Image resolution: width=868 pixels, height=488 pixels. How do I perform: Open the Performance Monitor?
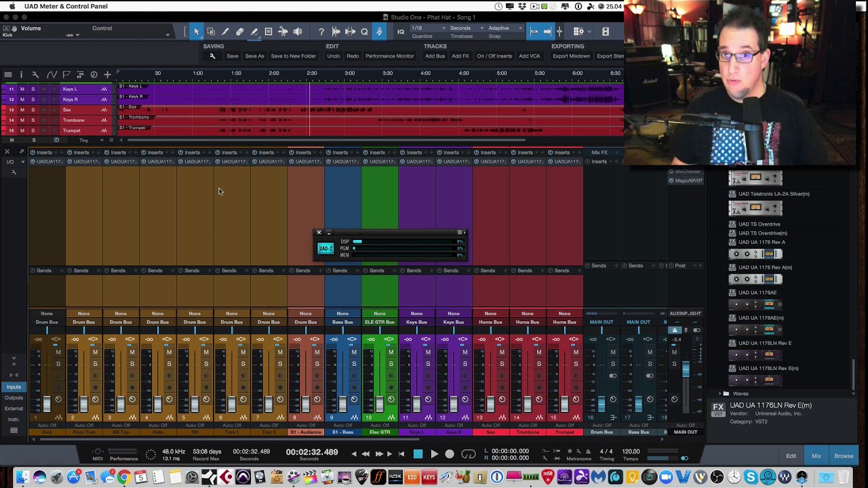(x=389, y=56)
